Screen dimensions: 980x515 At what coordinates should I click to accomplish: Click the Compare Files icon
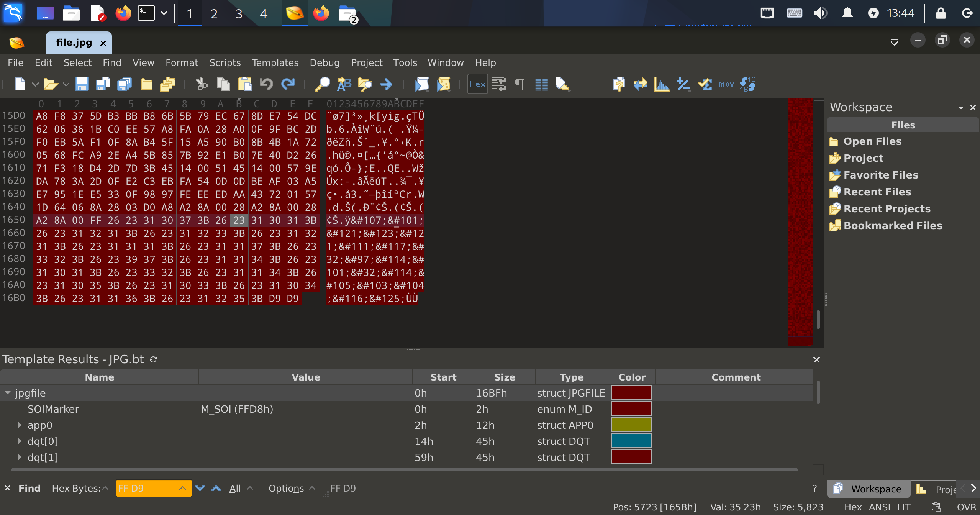tap(640, 84)
